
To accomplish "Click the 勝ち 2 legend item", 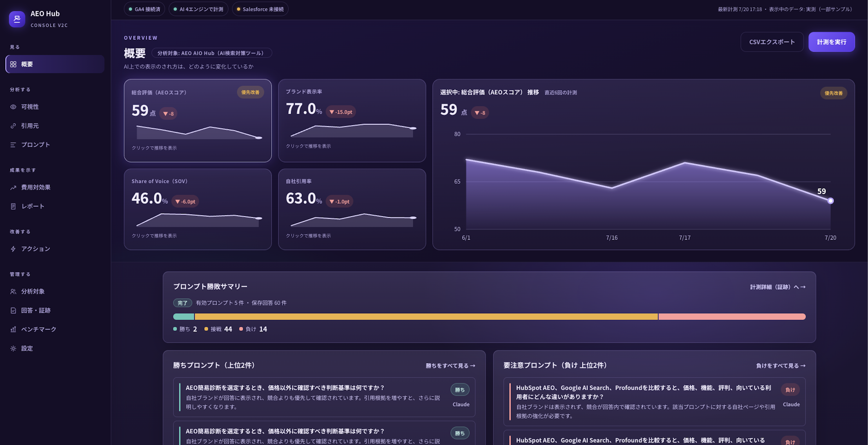I will click(x=185, y=329).
